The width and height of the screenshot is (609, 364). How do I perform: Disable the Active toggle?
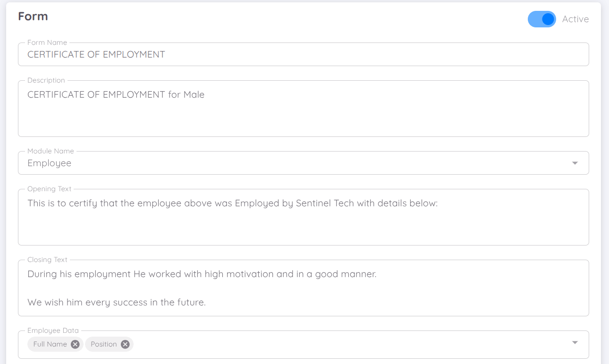[541, 19]
